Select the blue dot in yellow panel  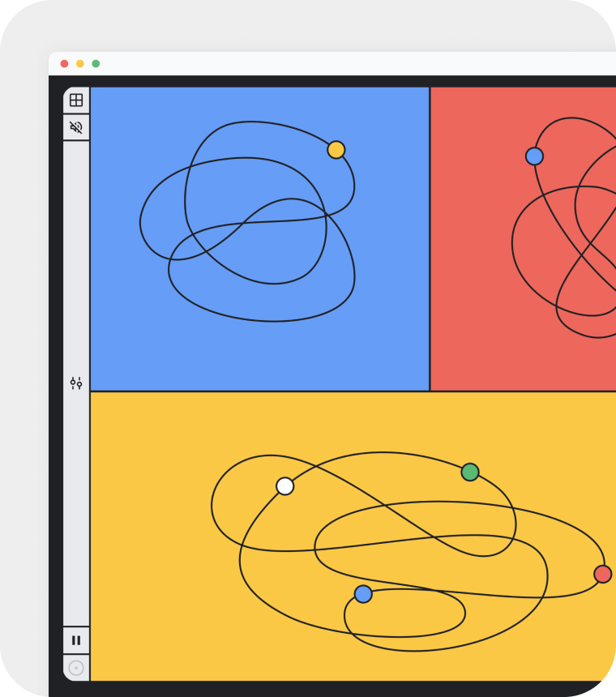click(x=363, y=594)
